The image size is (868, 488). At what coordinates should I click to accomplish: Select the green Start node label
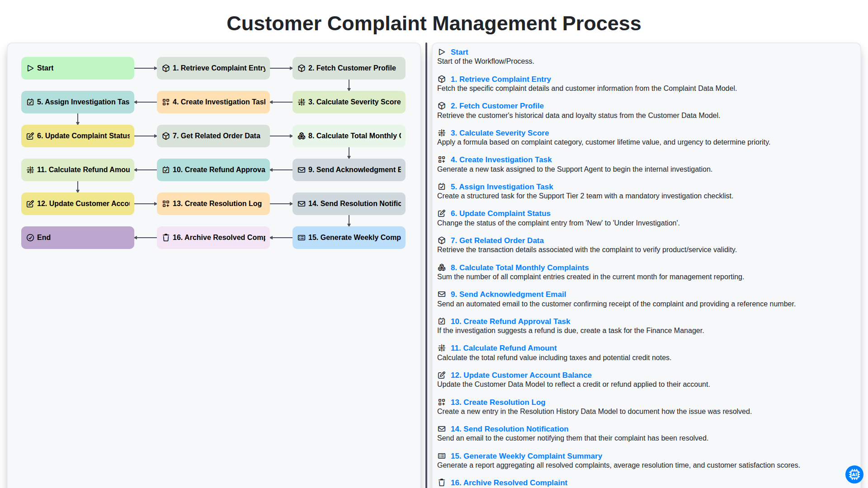pyautogui.click(x=45, y=68)
